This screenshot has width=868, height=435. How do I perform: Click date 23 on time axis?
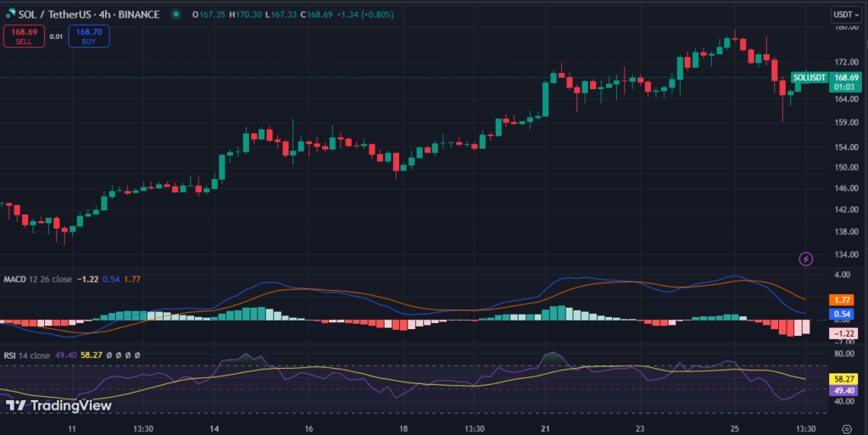click(x=640, y=429)
